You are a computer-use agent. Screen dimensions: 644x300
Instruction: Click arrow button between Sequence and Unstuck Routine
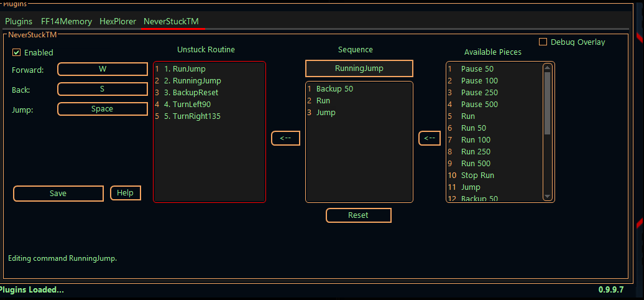click(x=285, y=138)
